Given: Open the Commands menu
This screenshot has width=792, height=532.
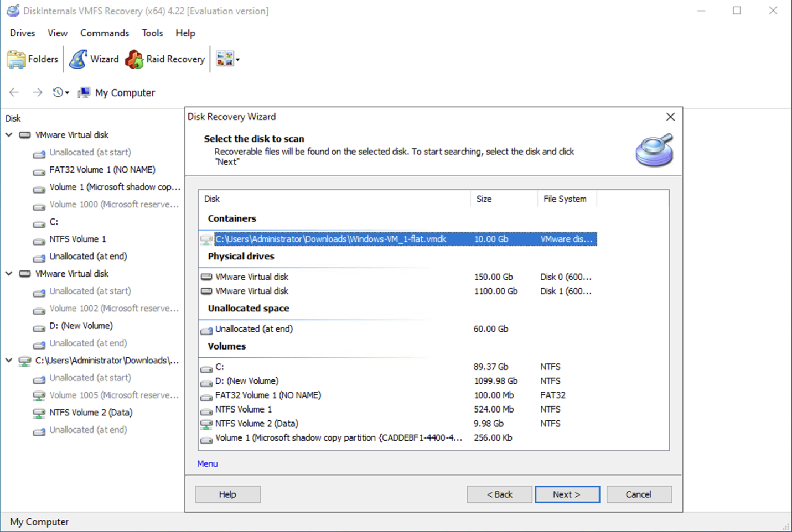Looking at the screenshot, I should point(105,33).
